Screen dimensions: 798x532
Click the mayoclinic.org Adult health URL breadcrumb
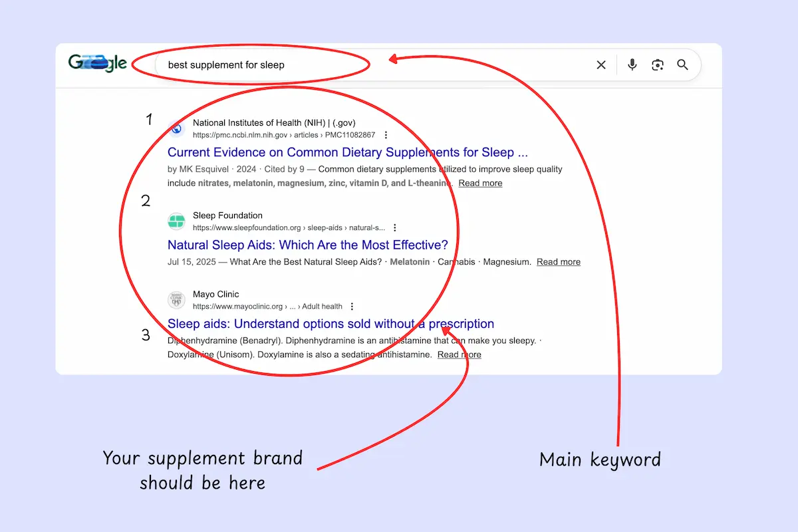point(267,307)
